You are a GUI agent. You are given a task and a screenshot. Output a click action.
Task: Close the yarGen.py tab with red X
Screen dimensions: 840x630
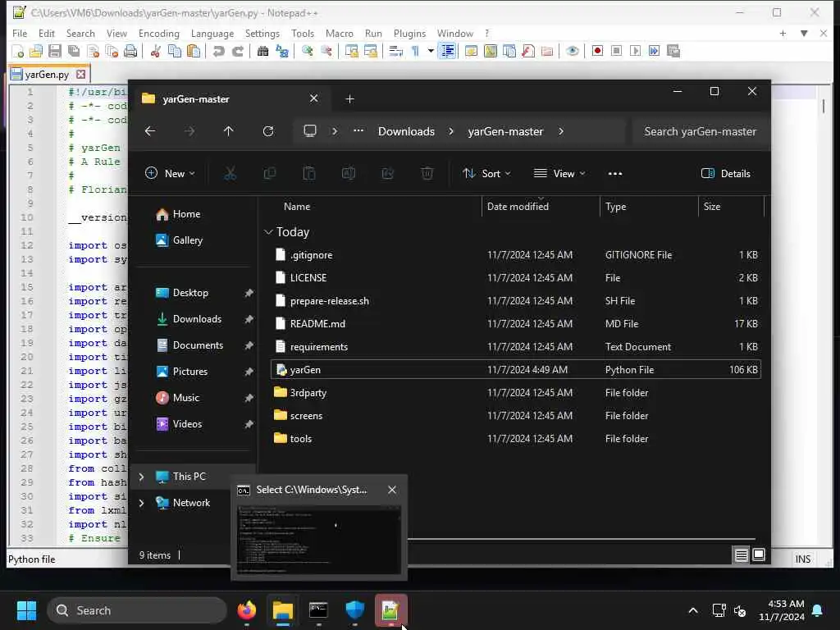tap(81, 74)
